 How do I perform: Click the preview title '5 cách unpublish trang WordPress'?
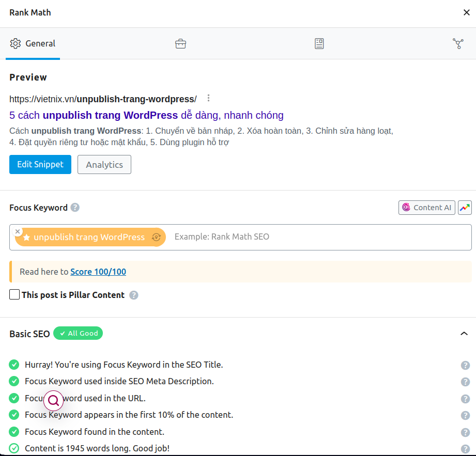[x=146, y=115]
